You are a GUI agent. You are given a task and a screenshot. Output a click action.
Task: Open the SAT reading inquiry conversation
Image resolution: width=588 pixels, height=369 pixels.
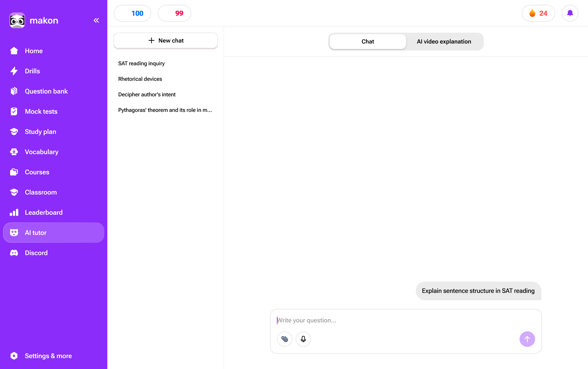[x=141, y=63]
